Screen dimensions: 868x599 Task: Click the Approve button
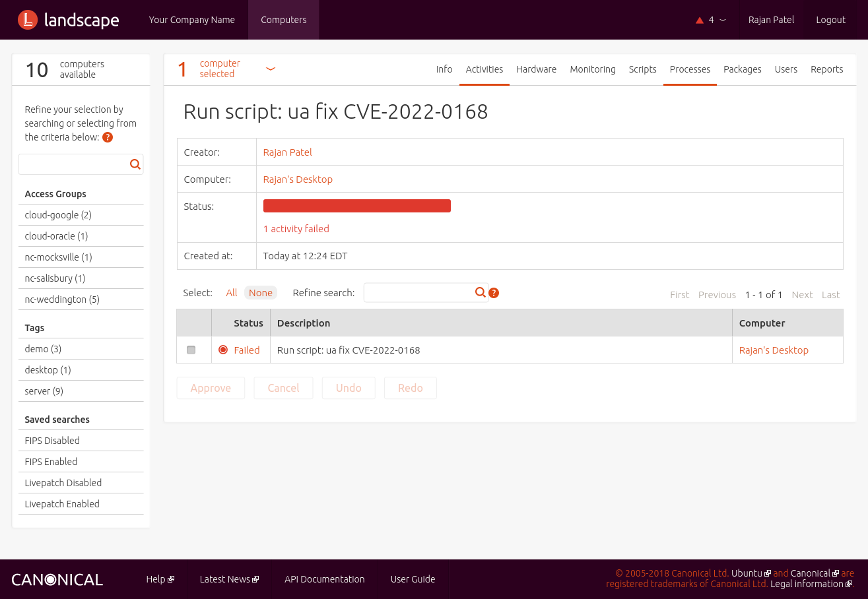(x=211, y=388)
